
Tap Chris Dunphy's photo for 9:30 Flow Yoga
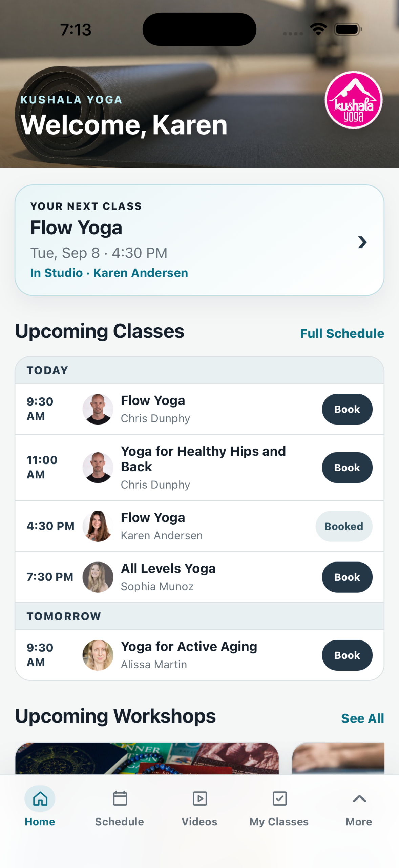click(x=98, y=409)
